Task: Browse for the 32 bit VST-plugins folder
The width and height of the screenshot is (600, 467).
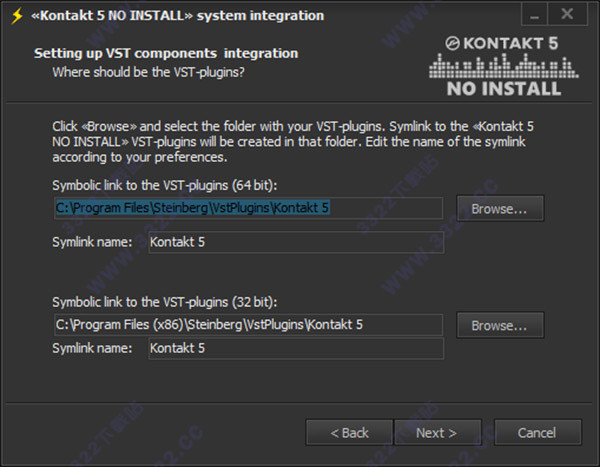Action: (500, 325)
